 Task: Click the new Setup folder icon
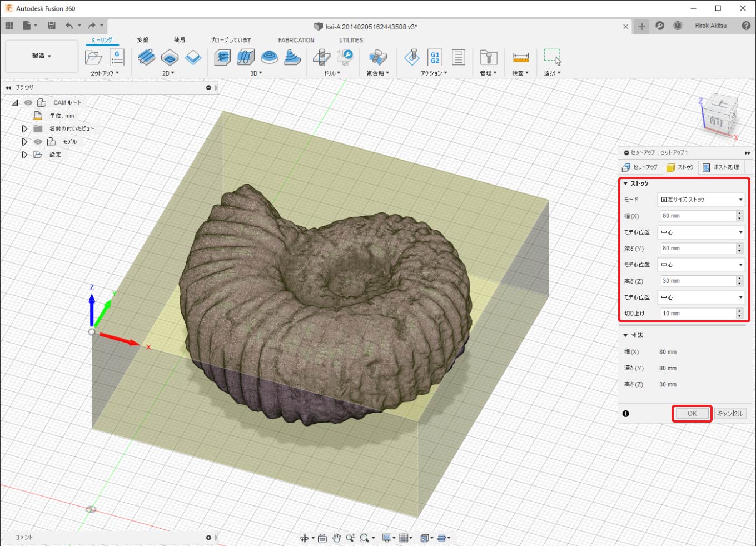(x=93, y=57)
